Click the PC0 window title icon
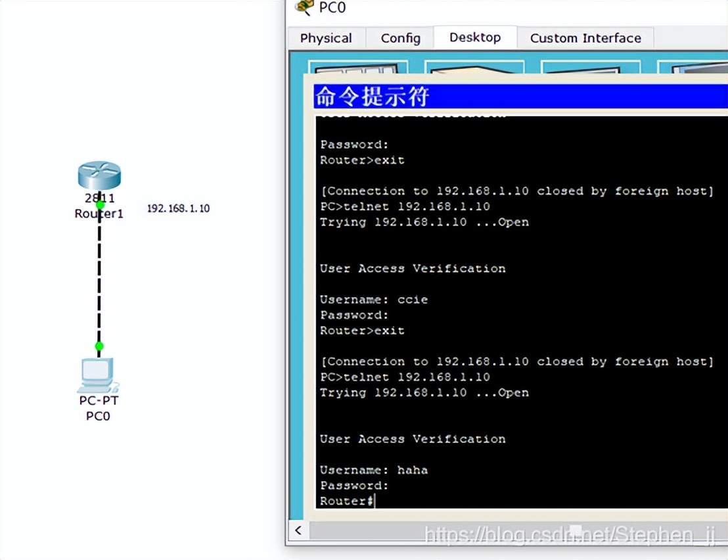Screen dimensions: 728x560 pyautogui.click(x=305, y=7)
